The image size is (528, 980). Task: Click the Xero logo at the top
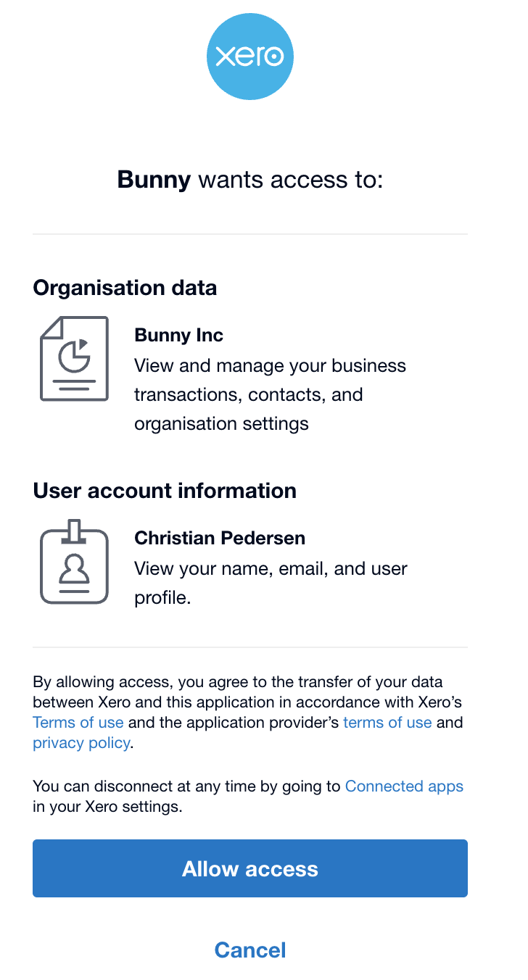pyautogui.click(x=250, y=57)
